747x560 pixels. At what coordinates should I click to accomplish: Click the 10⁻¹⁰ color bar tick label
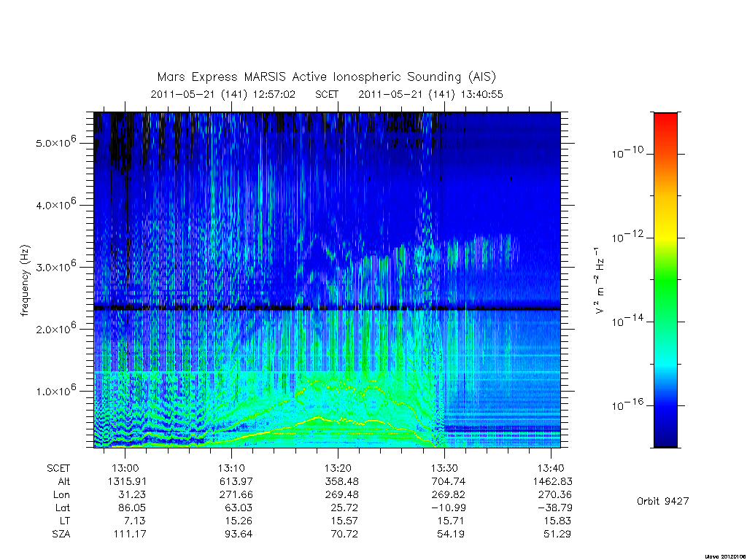tap(627, 152)
